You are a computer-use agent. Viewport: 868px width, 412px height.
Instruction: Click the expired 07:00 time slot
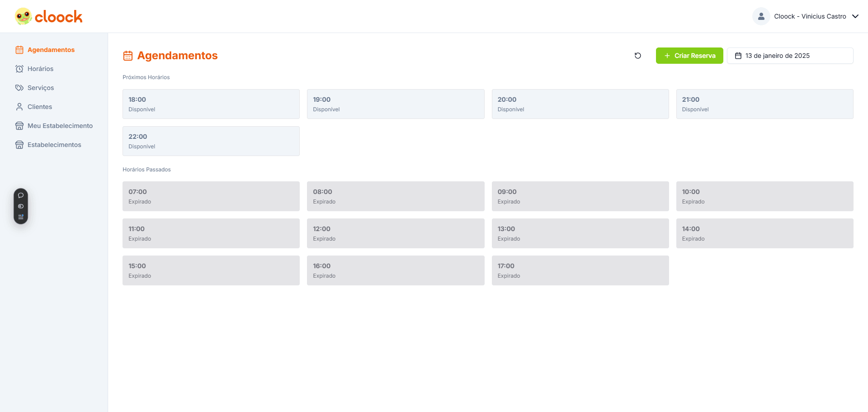211,196
